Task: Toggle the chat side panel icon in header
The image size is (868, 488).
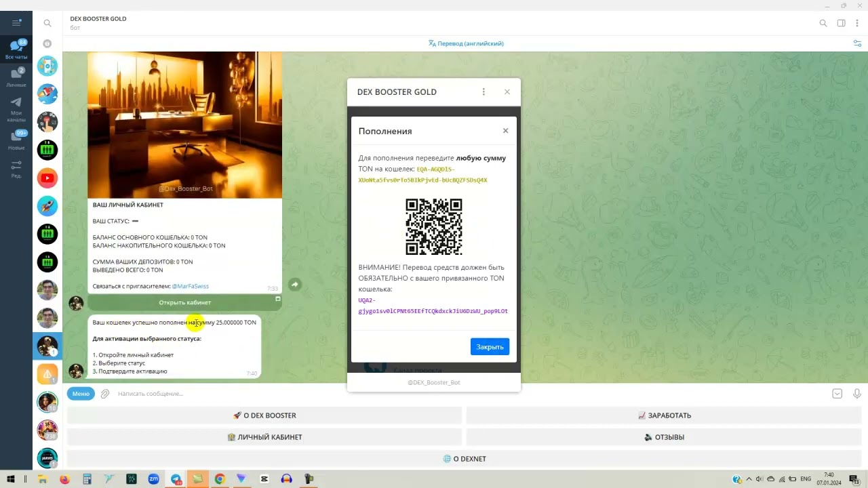Action: [841, 23]
